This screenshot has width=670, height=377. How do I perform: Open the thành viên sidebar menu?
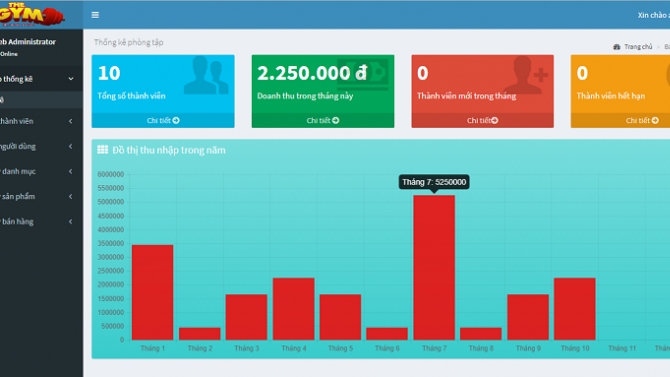tap(41, 121)
